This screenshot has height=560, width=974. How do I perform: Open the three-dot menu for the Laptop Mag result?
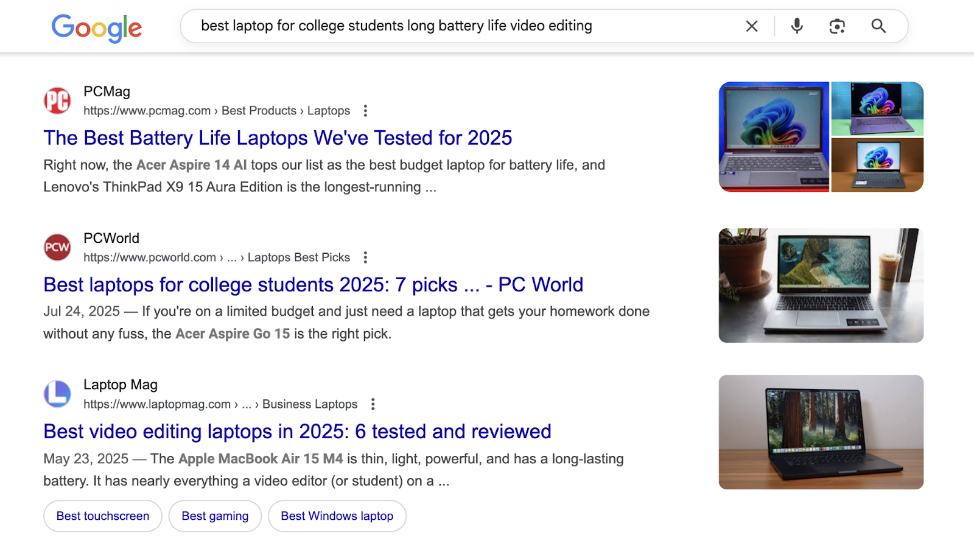tap(373, 404)
